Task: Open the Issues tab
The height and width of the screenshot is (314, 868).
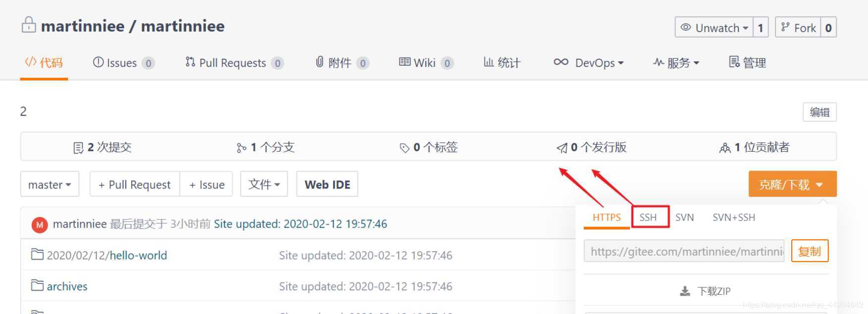Action: tap(124, 63)
